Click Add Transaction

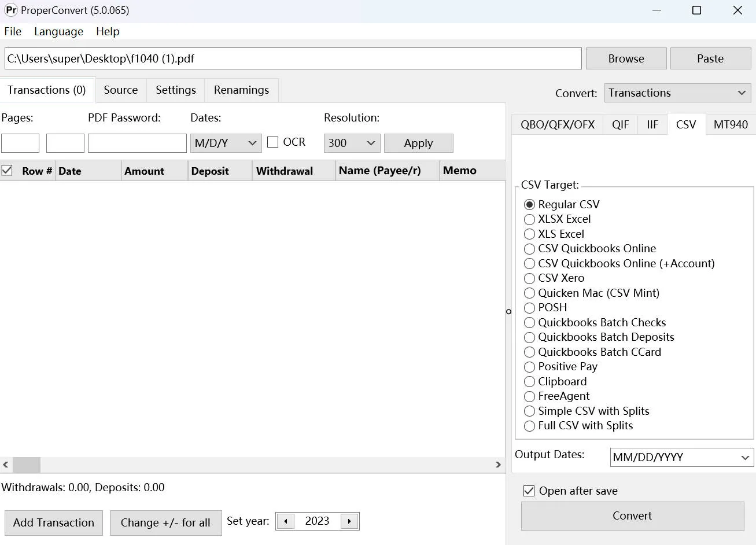53,522
